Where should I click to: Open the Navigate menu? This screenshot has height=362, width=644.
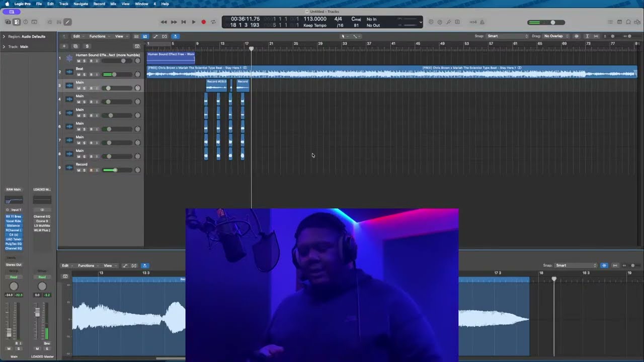coord(80,4)
